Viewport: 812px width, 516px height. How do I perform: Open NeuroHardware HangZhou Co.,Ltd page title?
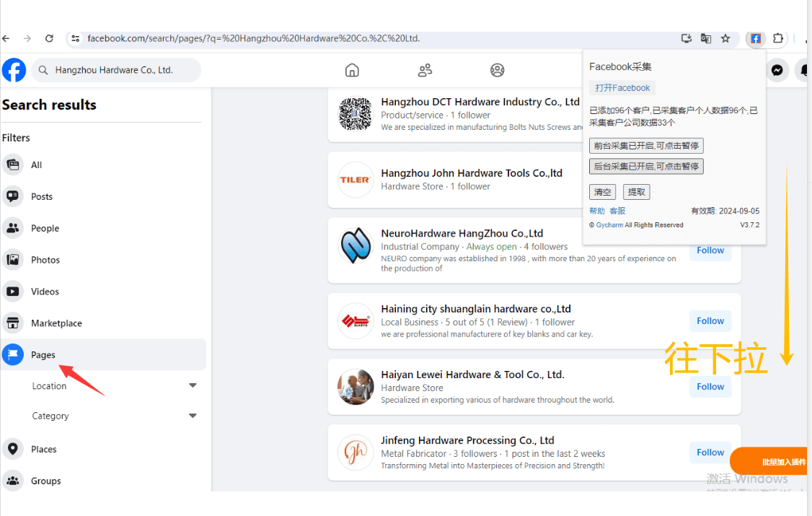click(462, 233)
